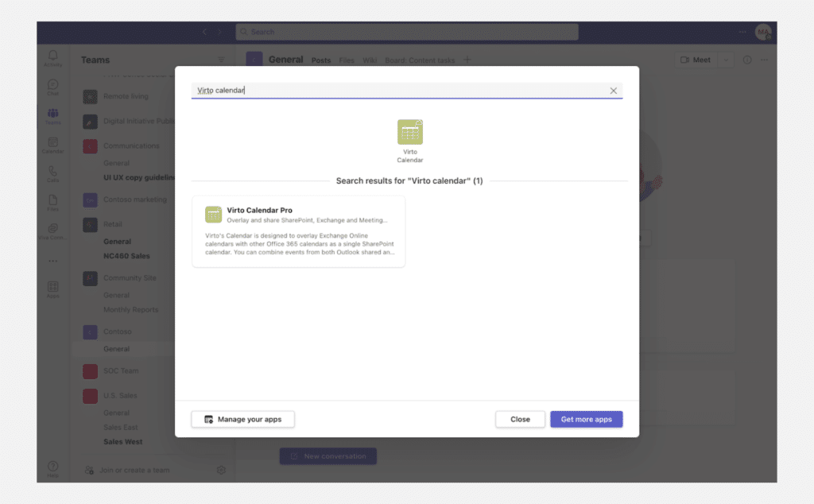
Task: Go forward with the navigation arrow
Action: click(x=219, y=32)
